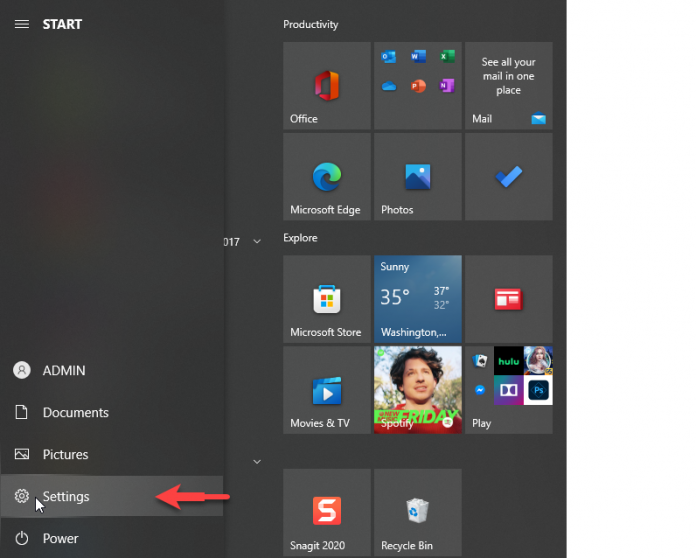Launch the Movies & TV tile

click(327, 390)
